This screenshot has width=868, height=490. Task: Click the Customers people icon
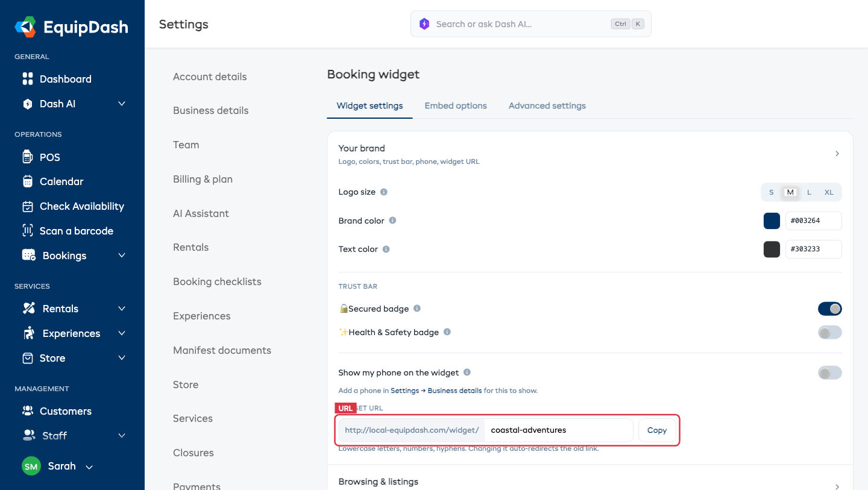point(28,411)
